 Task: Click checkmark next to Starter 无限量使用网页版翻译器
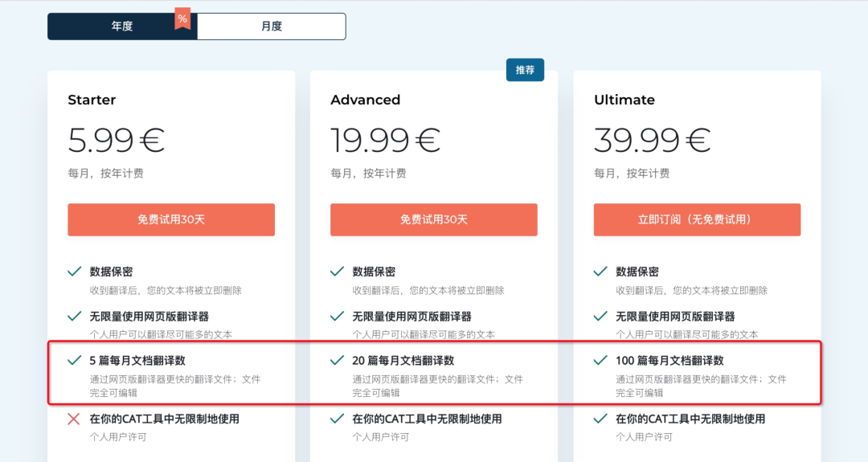[74, 317]
